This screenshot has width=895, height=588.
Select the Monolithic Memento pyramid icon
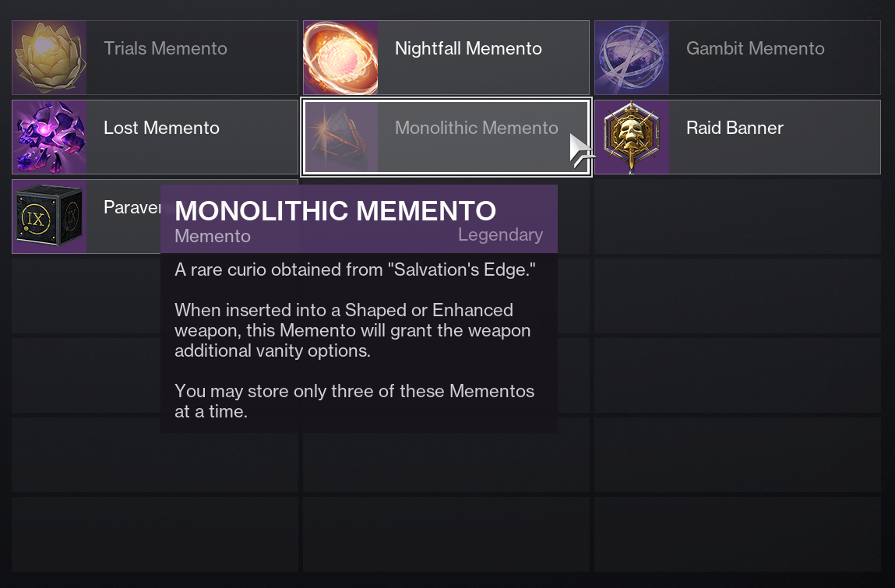tap(340, 136)
